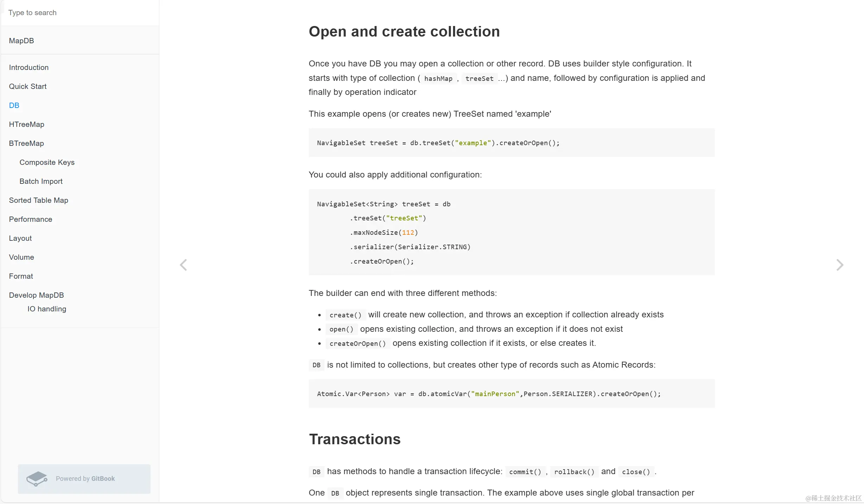Click the 'This example opens' TreeSet sentence

pyautogui.click(x=430, y=114)
